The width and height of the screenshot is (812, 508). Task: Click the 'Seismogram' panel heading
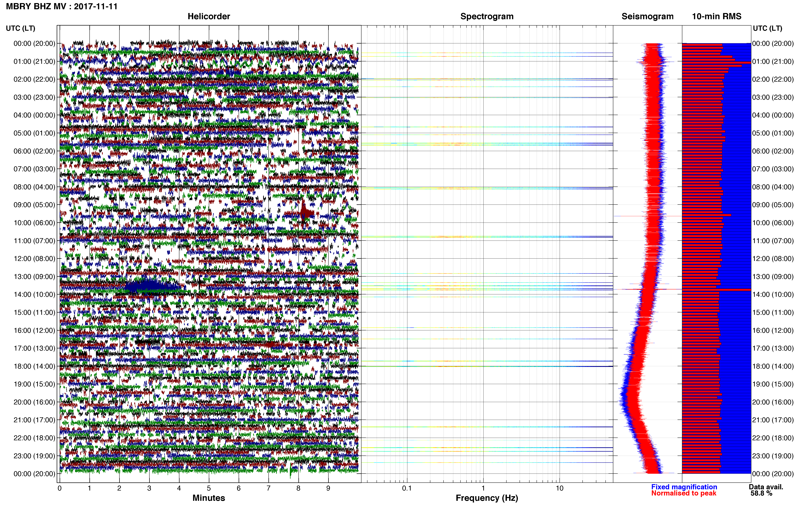pos(648,16)
